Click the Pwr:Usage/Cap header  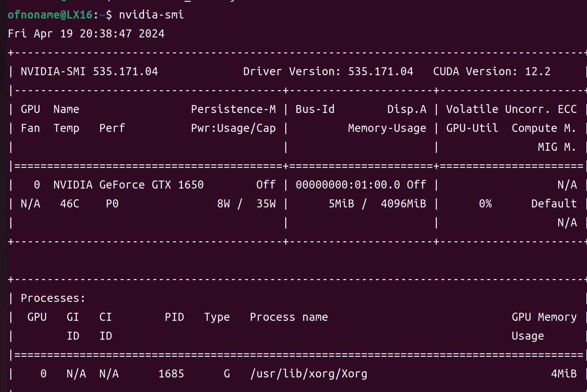[x=233, y=128]
